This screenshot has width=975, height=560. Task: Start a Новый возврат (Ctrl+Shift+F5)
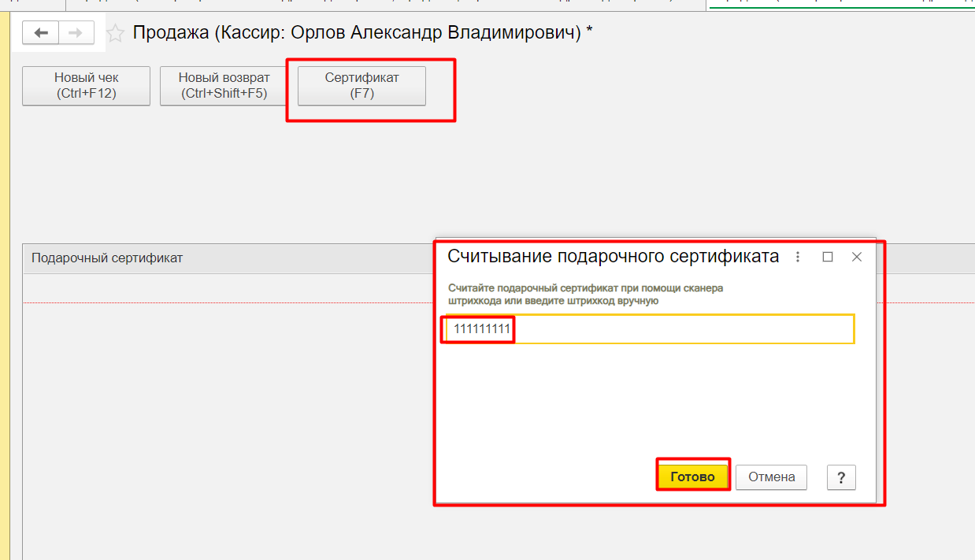coord(224,86)
